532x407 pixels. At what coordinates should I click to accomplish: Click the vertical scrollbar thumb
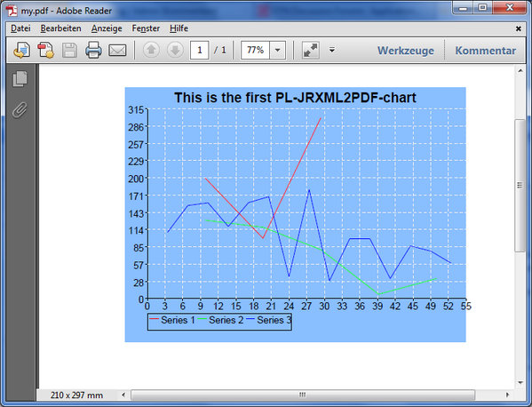(520, 186)
